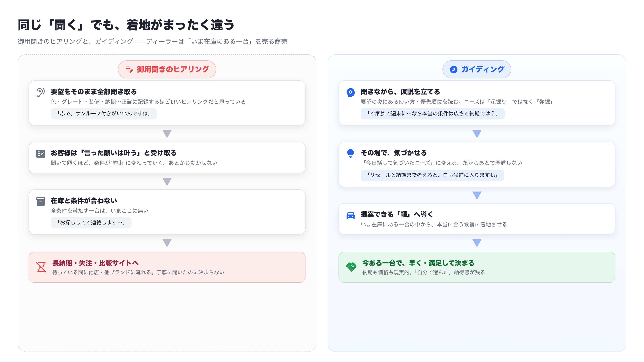Image resolution: width=644 pixels, height=362 pixels.
Task: Click the heading 要望をそのまま全部聞き取る
Action: [94, 92]
